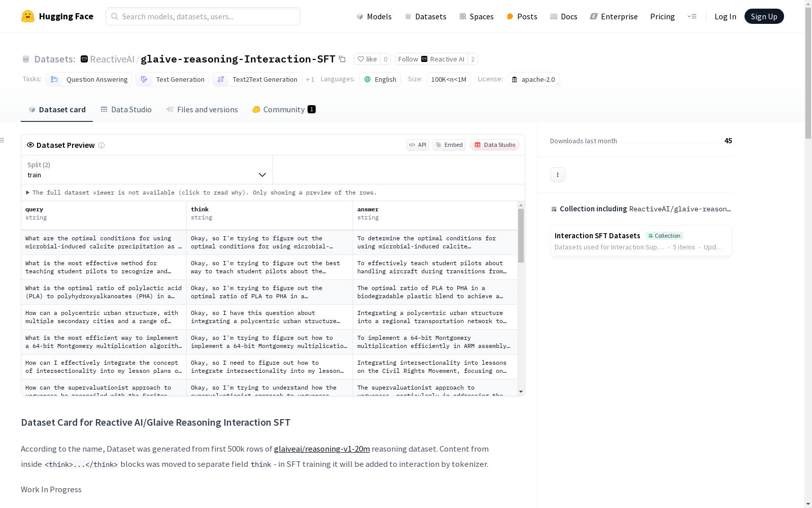This screenshot has width=812, height=508.
Task: Select the polycentric urban structure query cell
Action: tap(104, 317)
